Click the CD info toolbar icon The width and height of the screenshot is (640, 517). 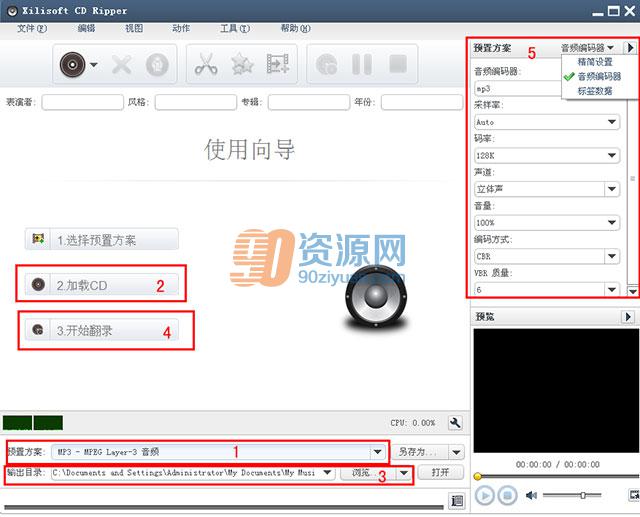tap(157, 64)
